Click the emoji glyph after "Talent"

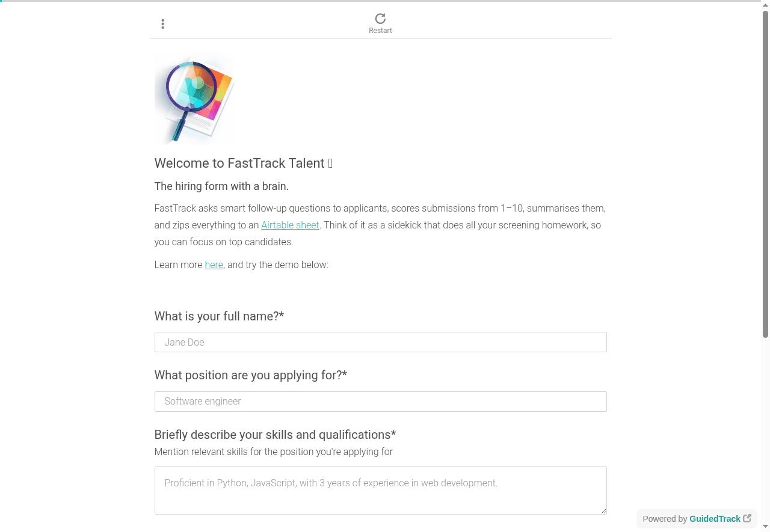[330, 164]
